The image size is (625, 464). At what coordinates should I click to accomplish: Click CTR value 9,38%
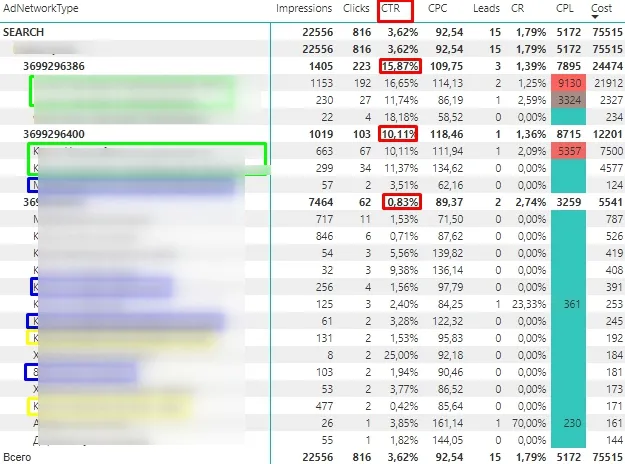pos(404,270)
